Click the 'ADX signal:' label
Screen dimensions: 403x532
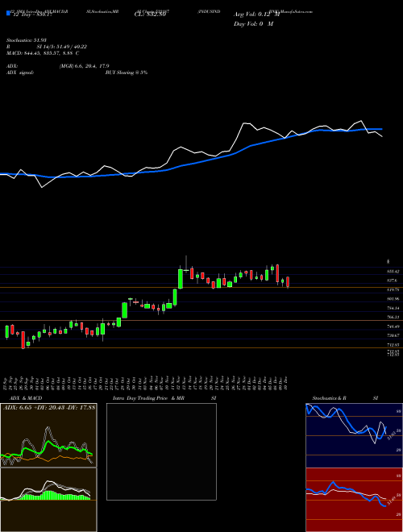click(x=20, y=73)
